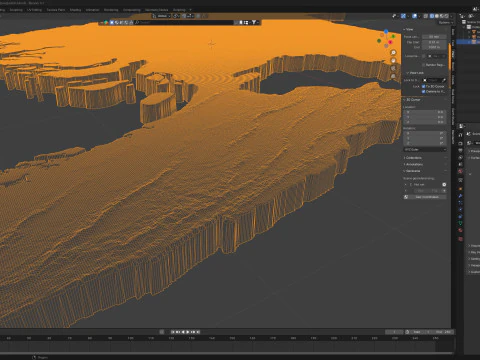Add a new workspace with plus button
This screenshot has width=480, height=360.
tap(191, 10)
